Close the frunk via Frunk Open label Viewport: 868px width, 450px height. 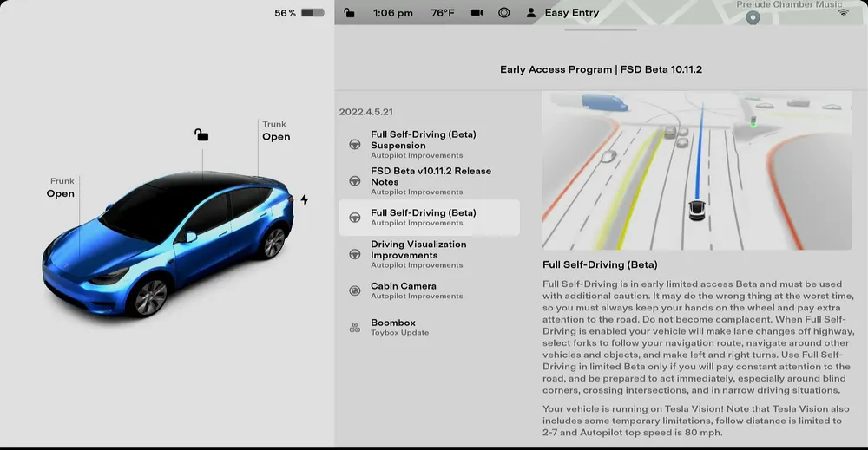pos(61,188)
